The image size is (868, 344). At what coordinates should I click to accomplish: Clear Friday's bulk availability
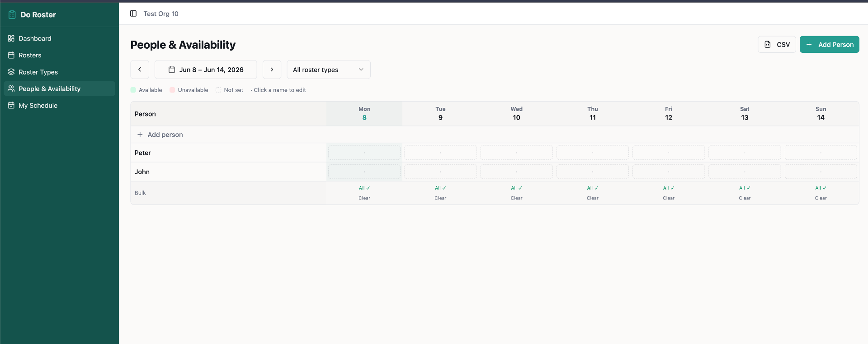coord(669,198)
